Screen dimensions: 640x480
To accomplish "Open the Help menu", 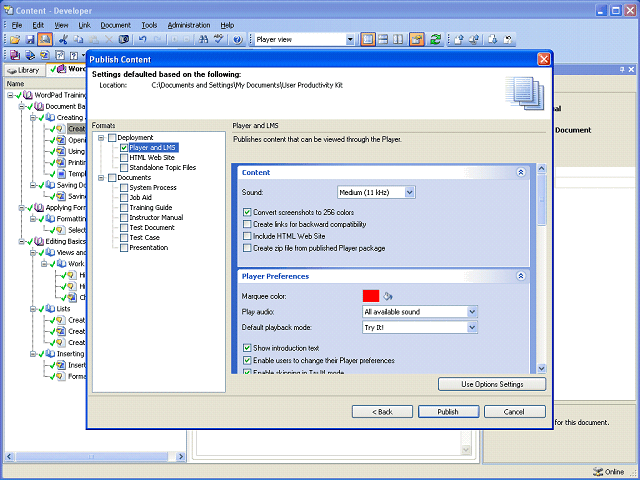I will 227,25.
